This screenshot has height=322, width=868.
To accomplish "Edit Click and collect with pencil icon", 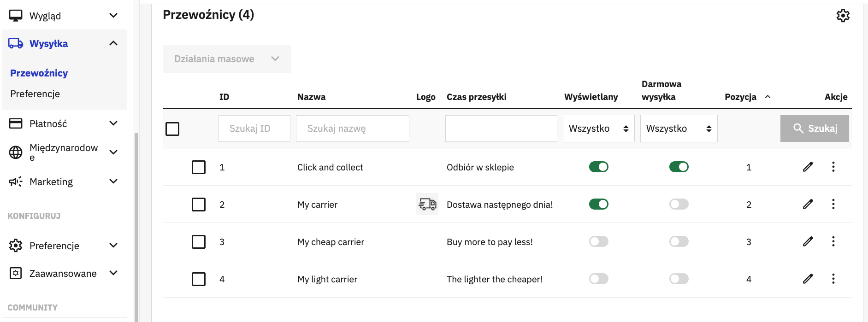I will [808, 167].
